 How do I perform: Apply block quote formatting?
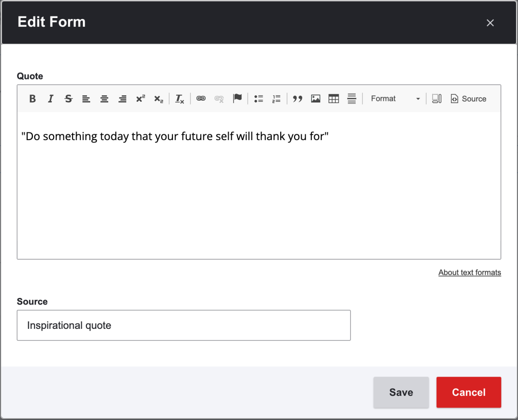[298, 99]
